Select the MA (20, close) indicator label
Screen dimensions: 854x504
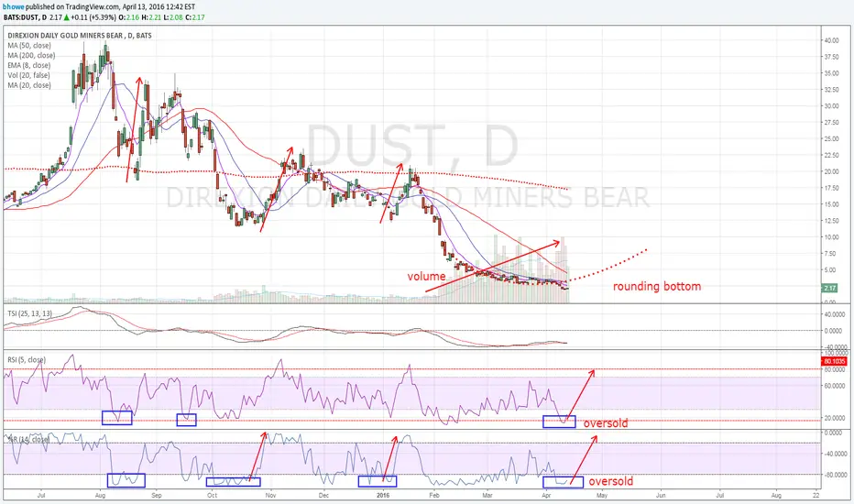pos(29,85)
